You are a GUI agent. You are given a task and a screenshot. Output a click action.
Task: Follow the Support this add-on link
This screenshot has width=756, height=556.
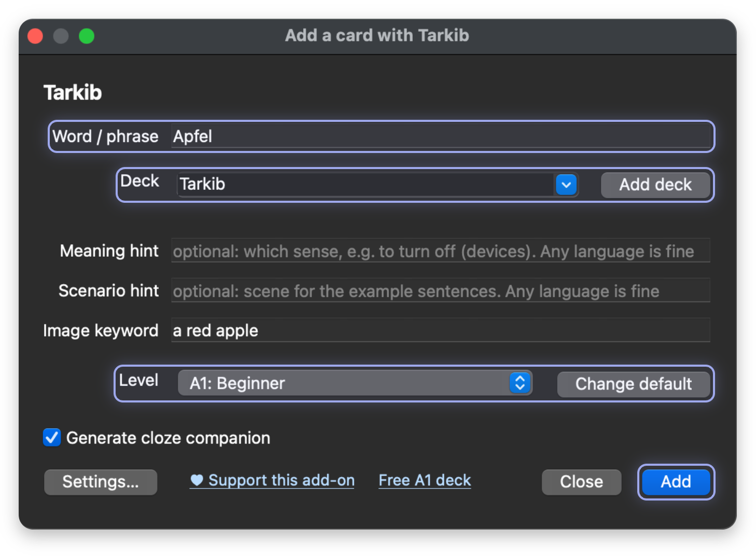point(272,480)
